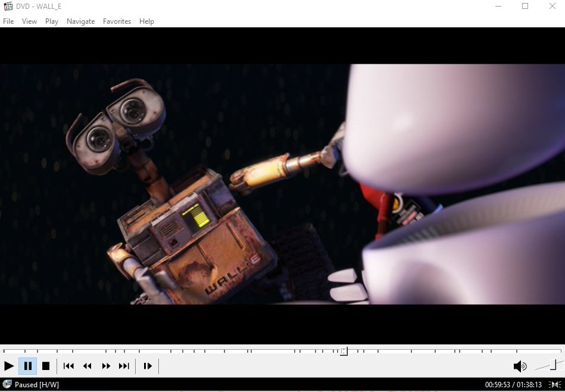Click the Pause button
Screen dimensions: 565x392
[x=28, y=366]
